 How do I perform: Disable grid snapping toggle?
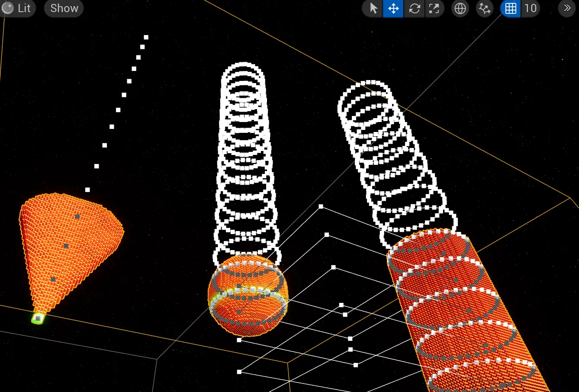(x=511, y=9)
